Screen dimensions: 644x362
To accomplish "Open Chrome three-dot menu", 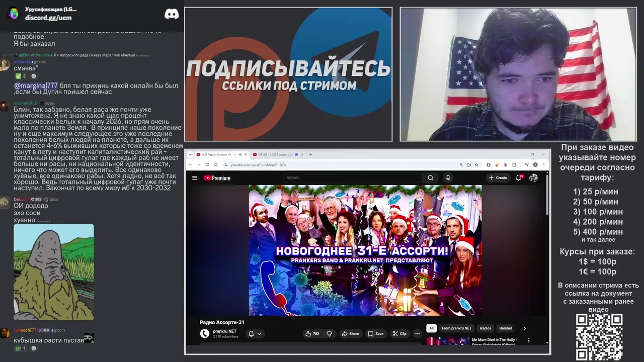I will tap(543, 165).
